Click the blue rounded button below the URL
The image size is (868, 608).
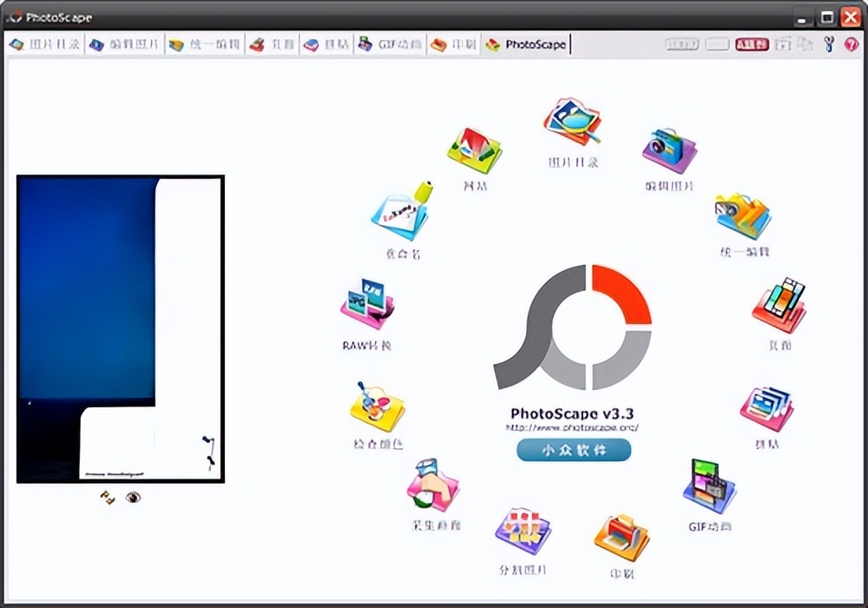click(574, 450)
